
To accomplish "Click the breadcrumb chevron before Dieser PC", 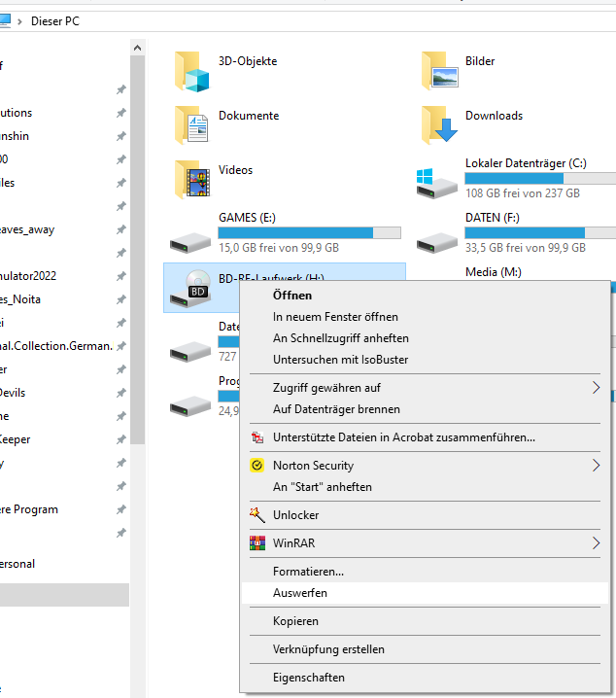I will (x=19, y=21).
